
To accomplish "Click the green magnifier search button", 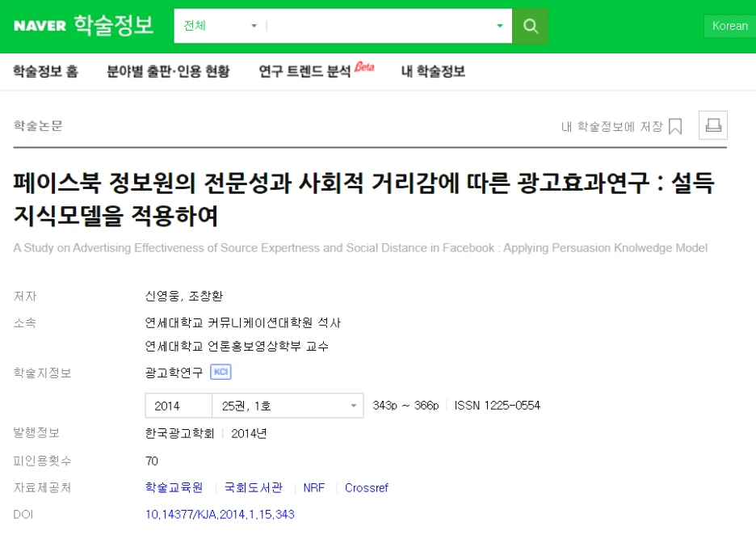I will (x=530, y=26).
